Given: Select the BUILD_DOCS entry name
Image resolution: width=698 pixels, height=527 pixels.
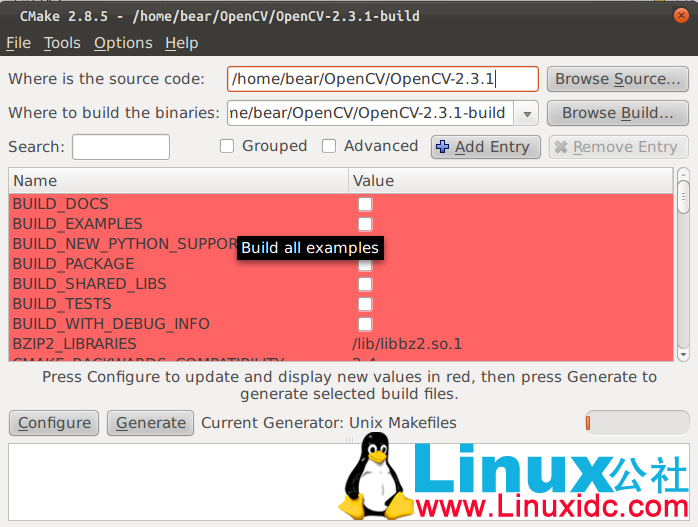Looking at the screenshot, I should (x=61, y=204).
